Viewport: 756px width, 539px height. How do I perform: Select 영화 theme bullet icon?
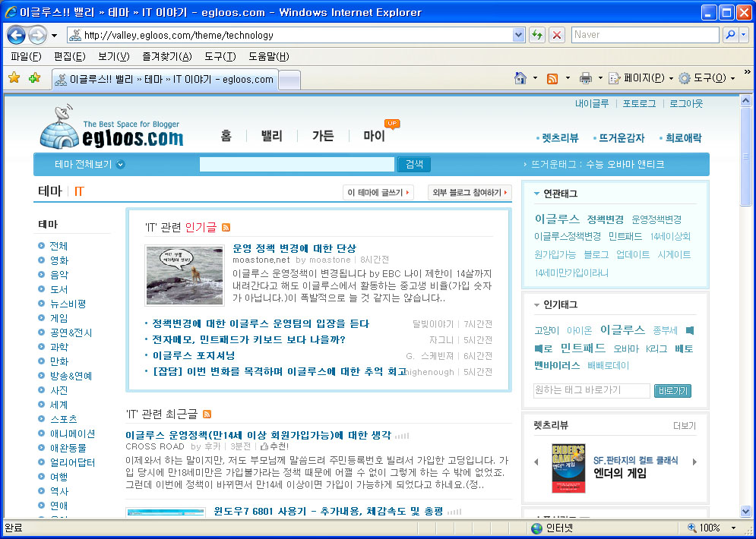(x=42, y=260)
